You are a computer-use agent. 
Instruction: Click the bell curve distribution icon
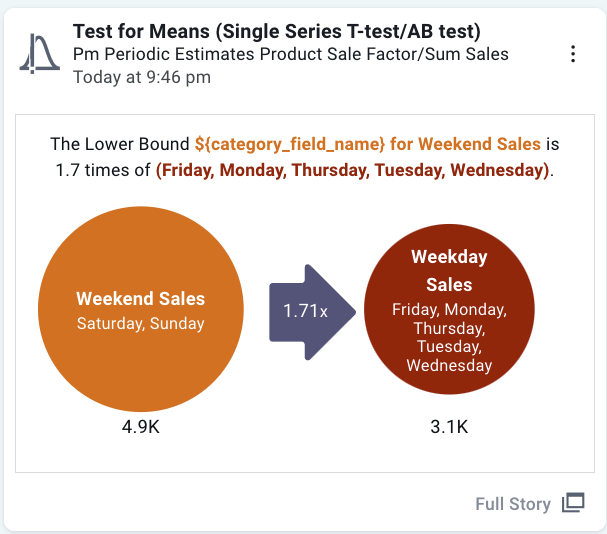pyautogui.click(x=40, y=53)
